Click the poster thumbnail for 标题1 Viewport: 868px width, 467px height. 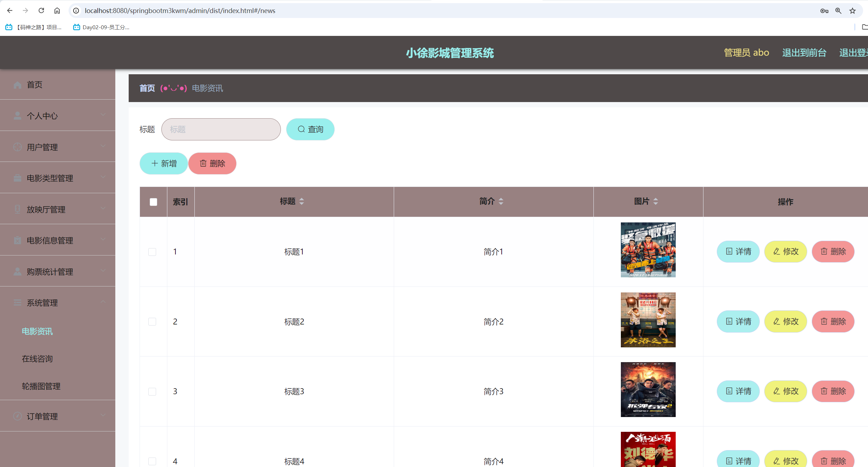coord(648,250)
